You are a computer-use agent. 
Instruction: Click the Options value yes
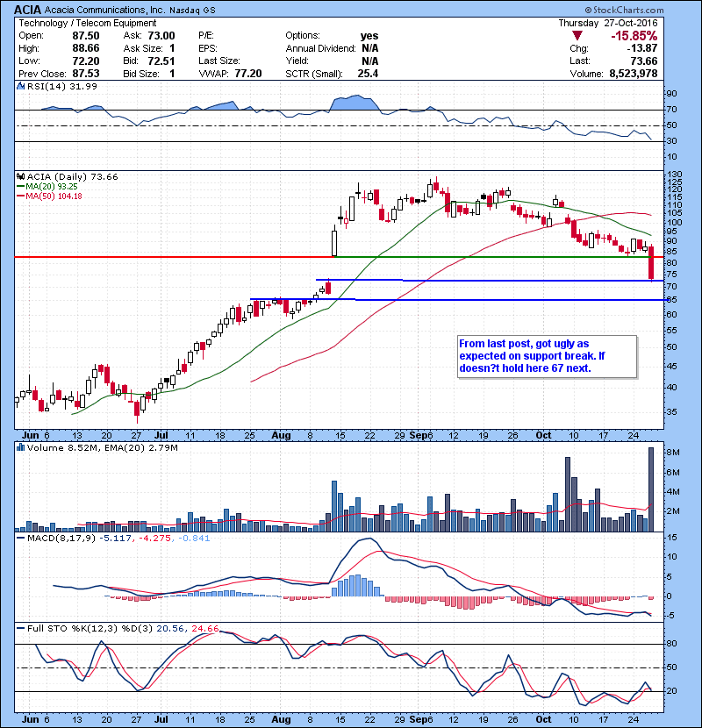(369, 36)
